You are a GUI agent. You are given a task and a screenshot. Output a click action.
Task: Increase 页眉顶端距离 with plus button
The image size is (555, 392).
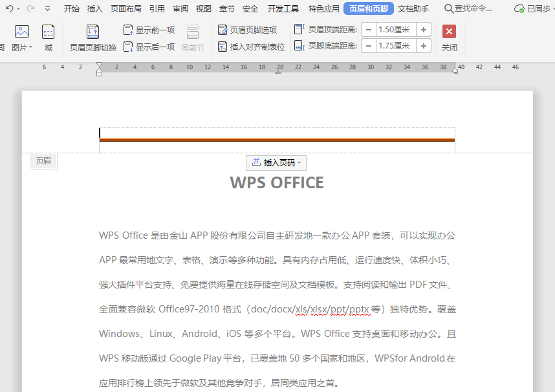point(423,30)
